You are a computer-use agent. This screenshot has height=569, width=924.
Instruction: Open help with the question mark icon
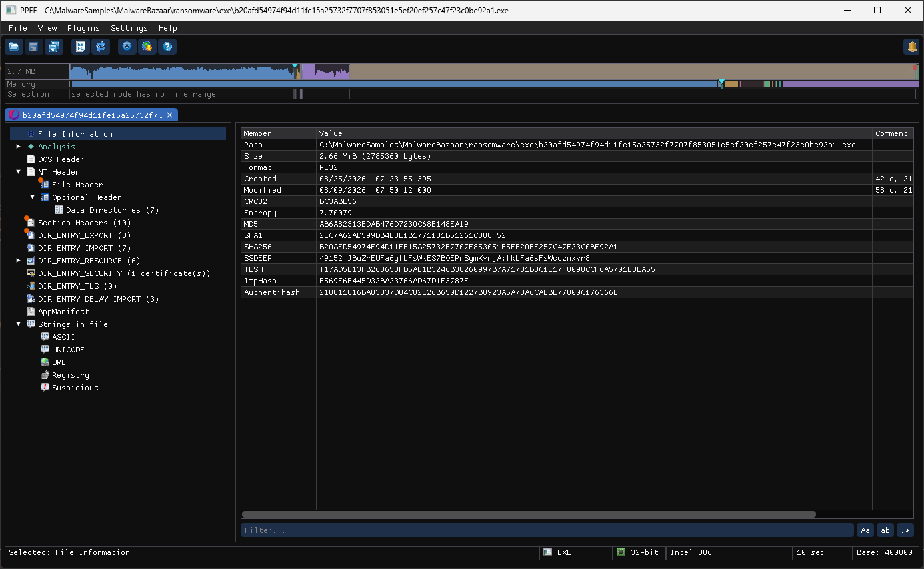167,47
